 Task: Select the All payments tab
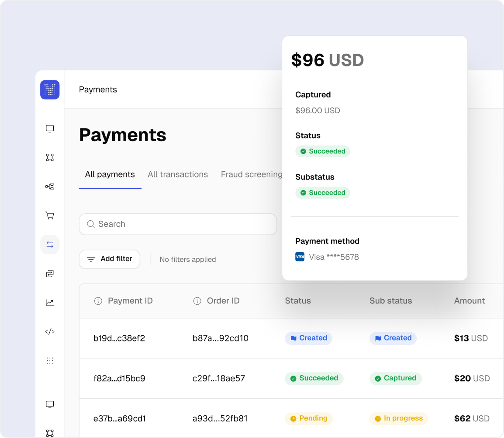point(110,174)
